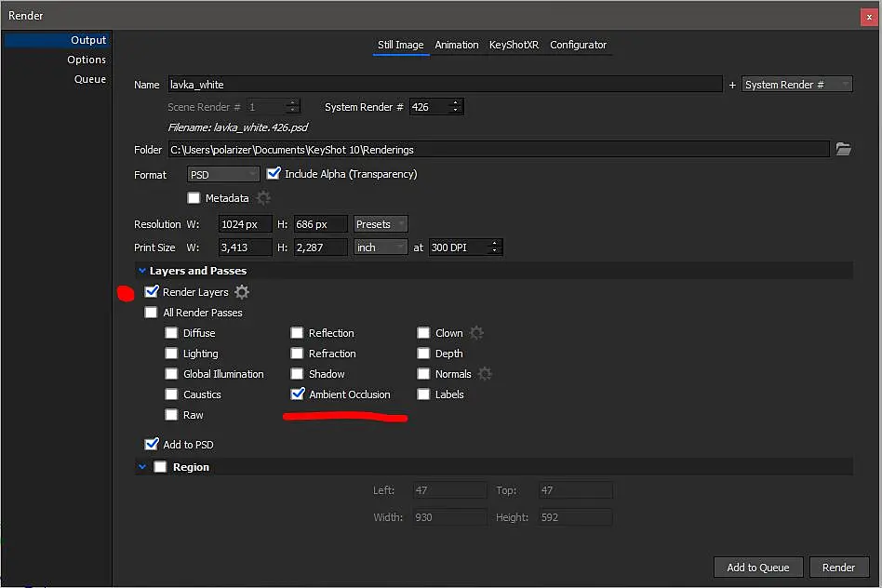
Task: Open Render Layers gear settings
Action: click(242, 292)
